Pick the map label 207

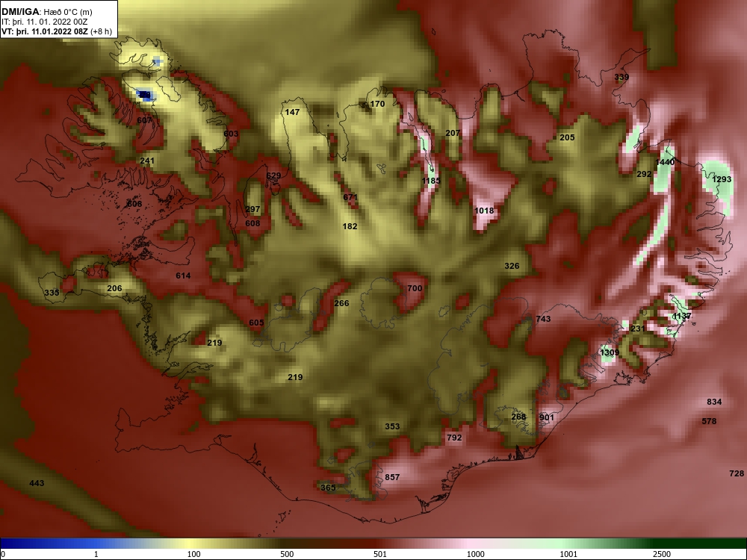pyautogui.click(x=453, y=133)
